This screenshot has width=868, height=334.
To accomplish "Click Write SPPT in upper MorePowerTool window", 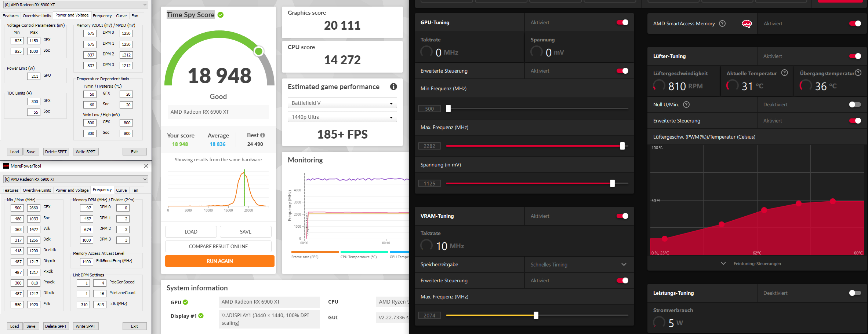I will pos(86,152).
